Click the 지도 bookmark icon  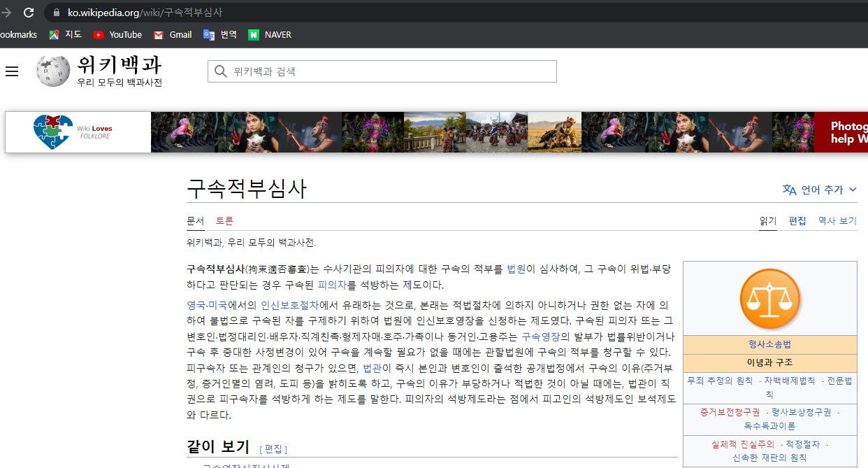pyautogui.click(x=52, y=34)
